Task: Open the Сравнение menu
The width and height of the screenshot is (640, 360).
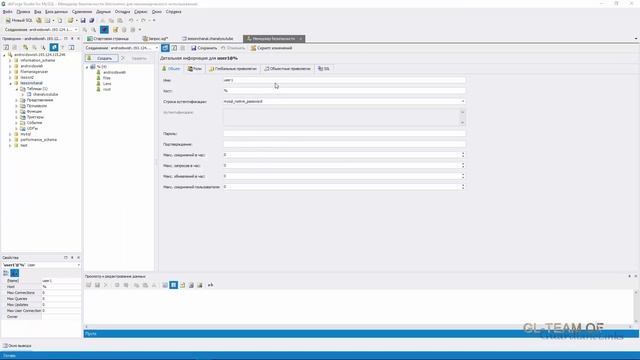Action: (82, 12)
